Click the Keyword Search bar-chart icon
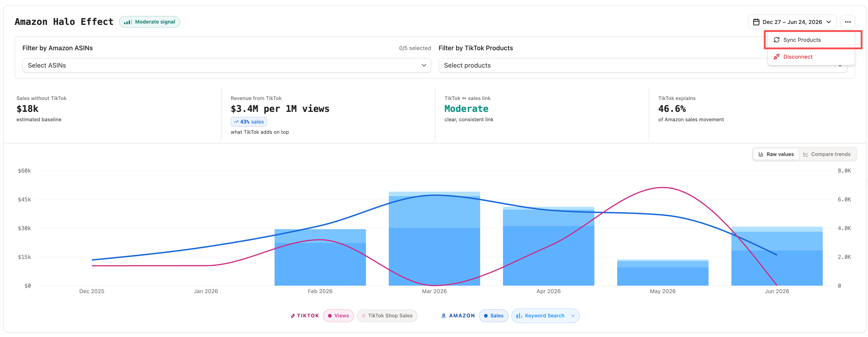 tap(519, 316)
